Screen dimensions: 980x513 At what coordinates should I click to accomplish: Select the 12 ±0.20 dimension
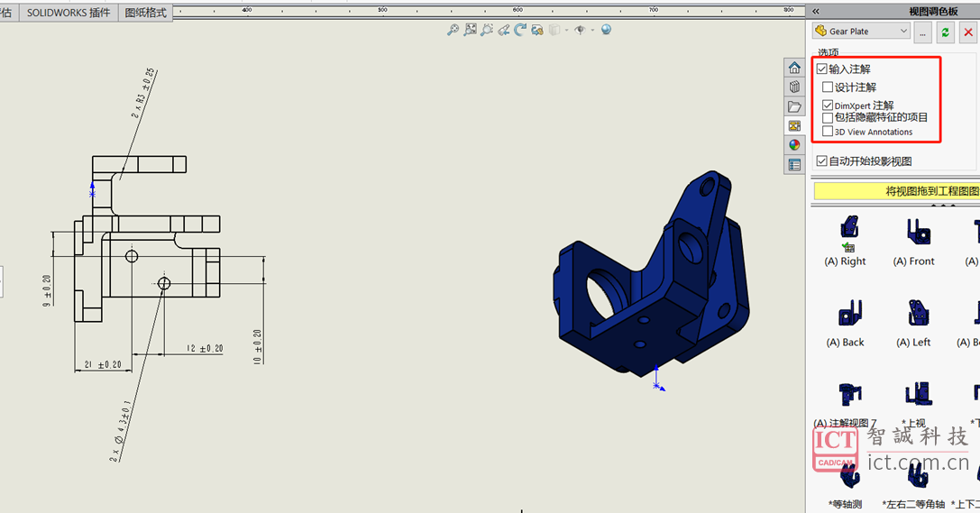pos(205,349)
